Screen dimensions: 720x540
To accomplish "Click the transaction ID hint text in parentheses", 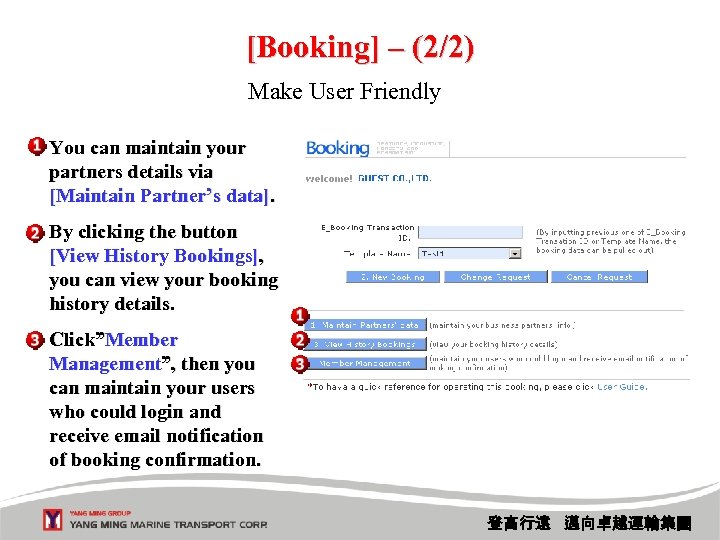I will click(611, 241).
